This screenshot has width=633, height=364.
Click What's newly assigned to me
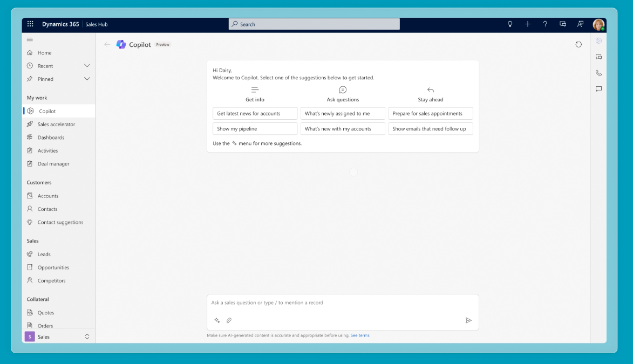[x=343, y=113]
